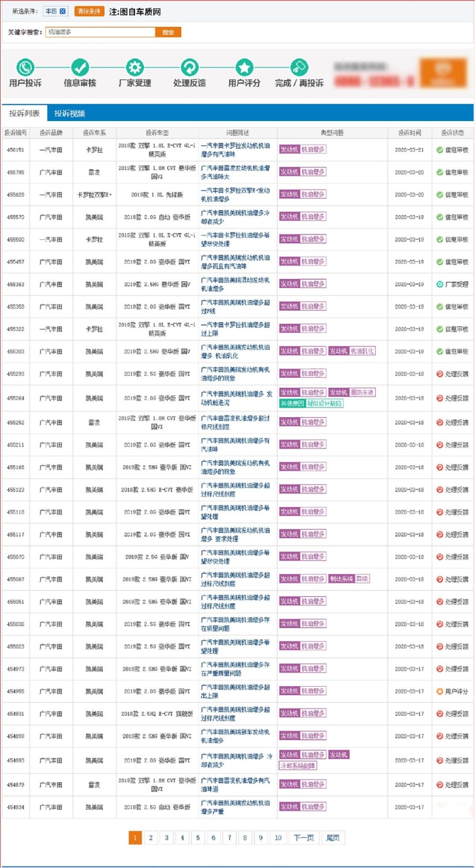Click the 厂家受理 status icon in row 455363

pyautogui.click(x=439, y=284)
